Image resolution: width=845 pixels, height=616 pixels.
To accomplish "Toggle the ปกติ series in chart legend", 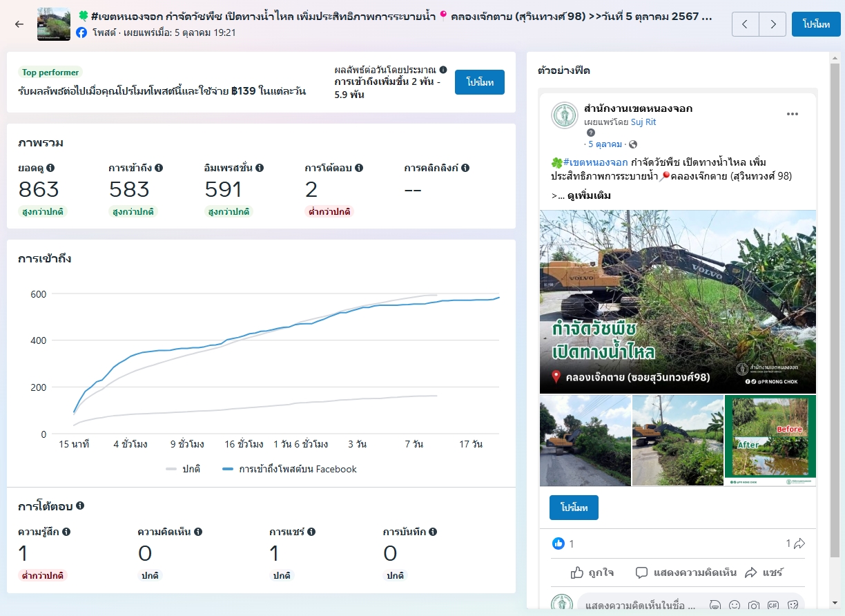I will click(183, 469).
